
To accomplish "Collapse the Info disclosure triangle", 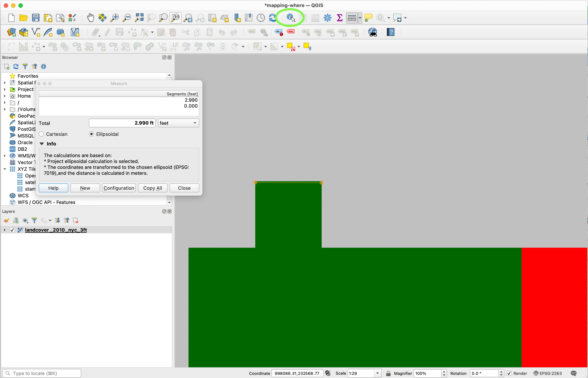I will point(42,144).
